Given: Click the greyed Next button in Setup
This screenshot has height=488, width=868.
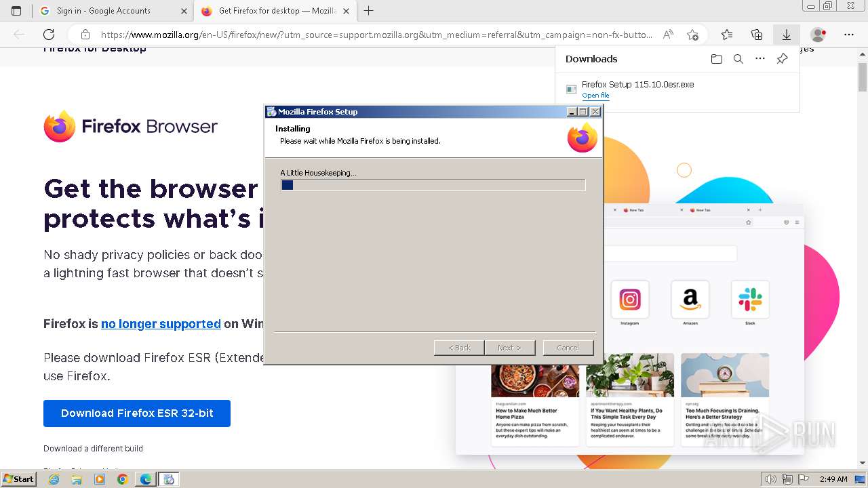Looking at the screenshot, I should [510, 348].
